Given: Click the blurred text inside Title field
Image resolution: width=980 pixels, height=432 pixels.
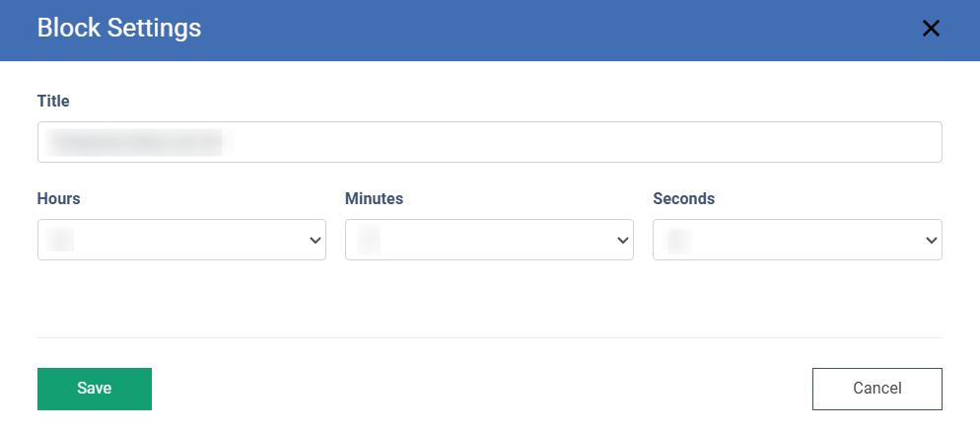Looking at the screenshot, I should (x=136, y=142).
